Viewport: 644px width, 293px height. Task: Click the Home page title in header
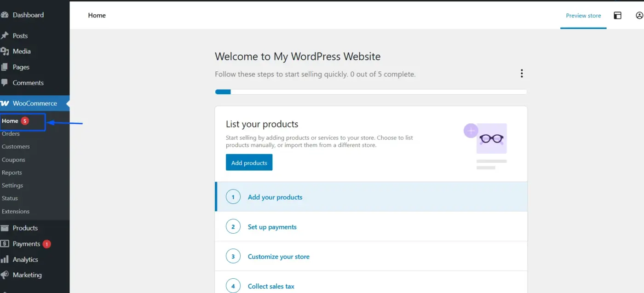pos(97,15)
